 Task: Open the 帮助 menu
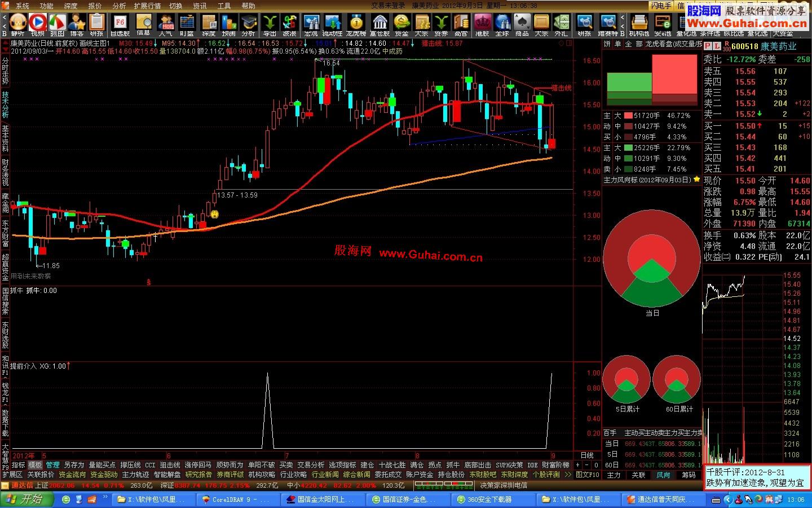pos(249,6)
